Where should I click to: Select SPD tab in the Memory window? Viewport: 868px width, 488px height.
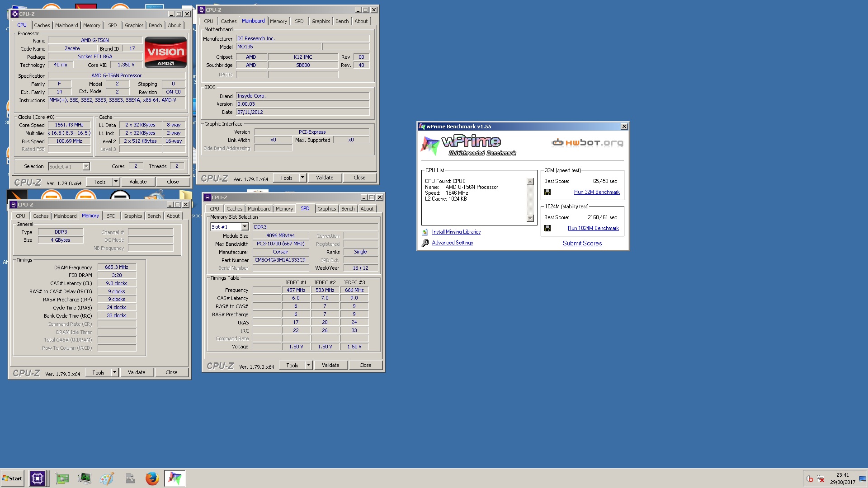[111, 216]
